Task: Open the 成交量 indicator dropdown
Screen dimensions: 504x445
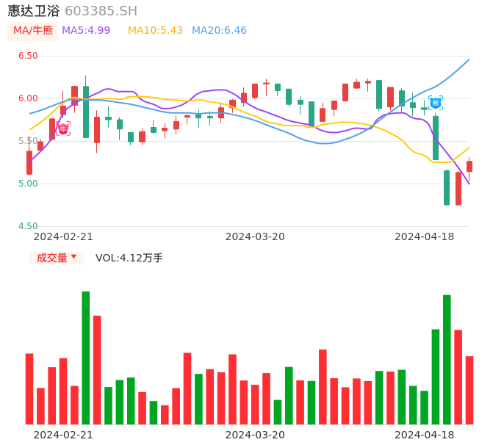Action: pos(57,258)
